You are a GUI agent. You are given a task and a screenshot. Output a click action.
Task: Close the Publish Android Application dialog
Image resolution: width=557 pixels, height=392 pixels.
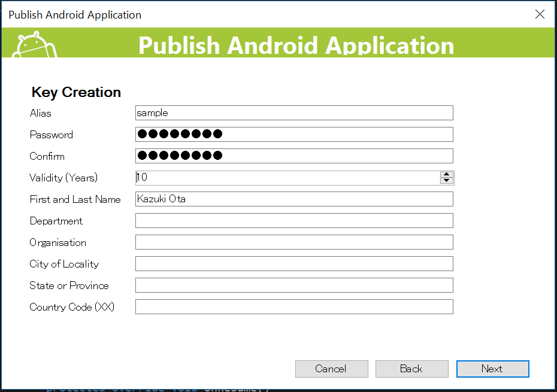coord(540,14)
